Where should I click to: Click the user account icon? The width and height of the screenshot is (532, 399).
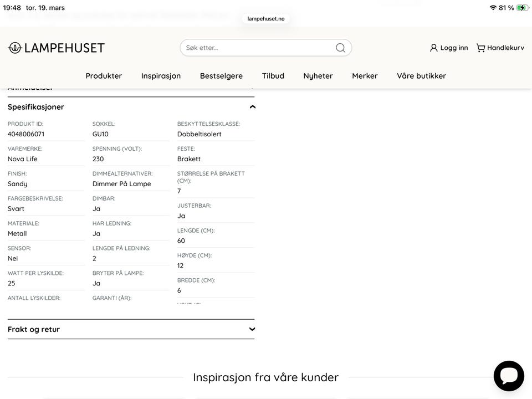pyautogui.click(x=434, y=48)
